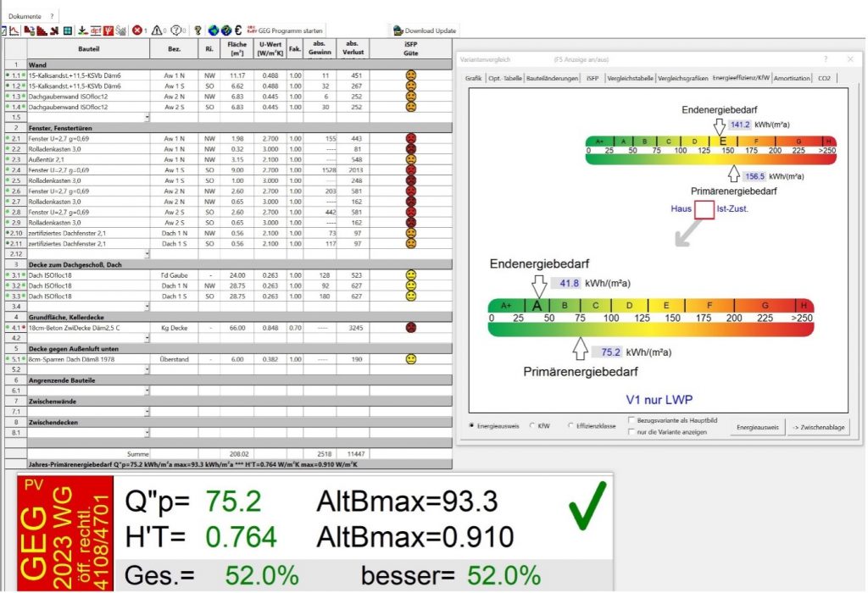This screenshot has width=868, height=593.
Task: Open dropdown in empty Fenster row 2.12
Action: [x=147, y=253]
